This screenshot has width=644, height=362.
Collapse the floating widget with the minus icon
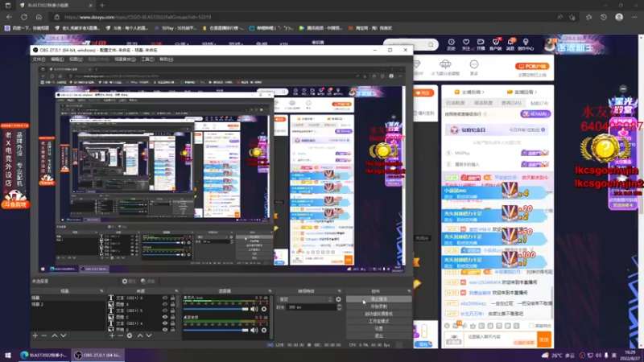coord(623,88)
